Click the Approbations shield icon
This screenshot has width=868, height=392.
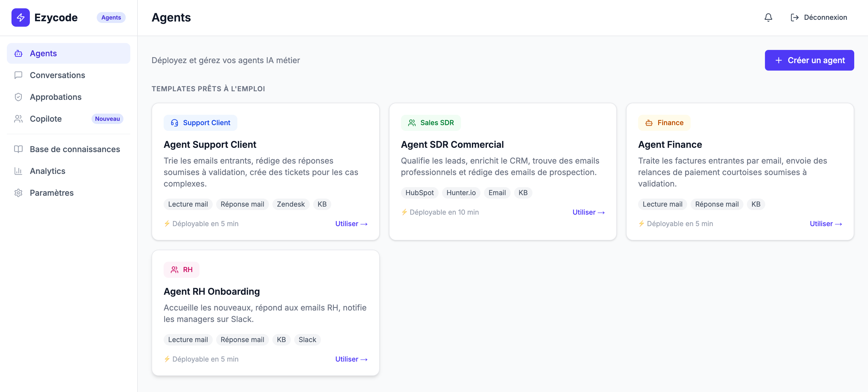(x=18, y=97)
